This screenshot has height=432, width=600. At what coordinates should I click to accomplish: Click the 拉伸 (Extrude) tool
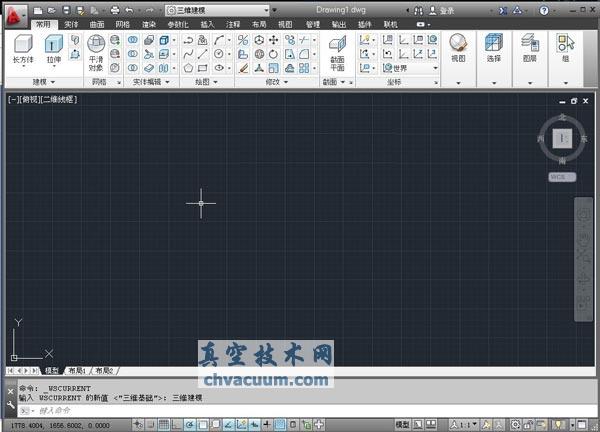click(53, 49)
